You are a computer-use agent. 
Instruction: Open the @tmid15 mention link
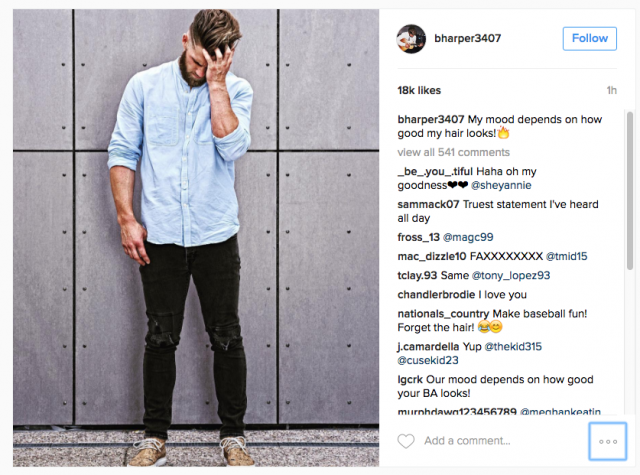(567, 256)
